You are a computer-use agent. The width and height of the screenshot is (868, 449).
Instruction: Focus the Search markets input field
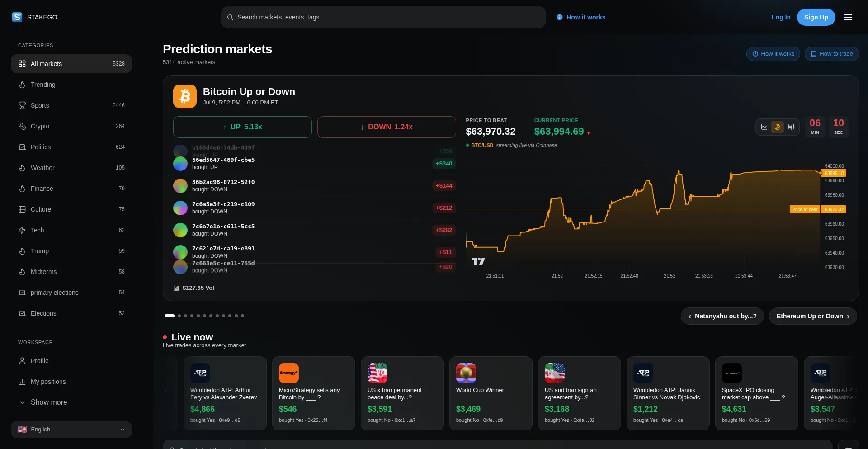click(x=383, y=17)
